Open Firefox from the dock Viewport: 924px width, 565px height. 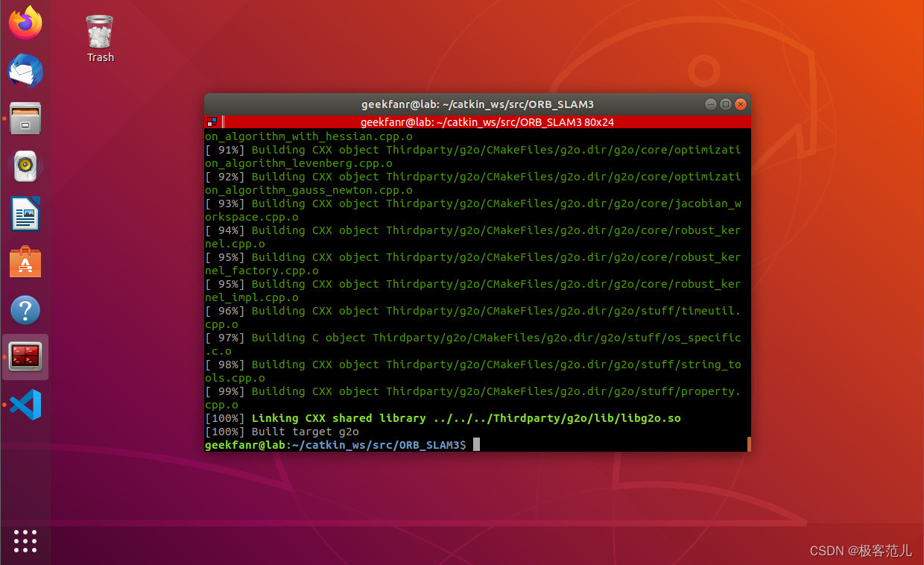(x=25, y=23)
